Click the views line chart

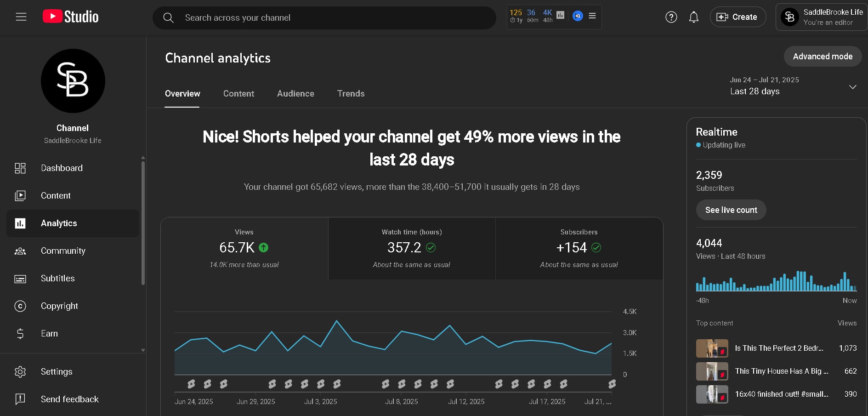[393, 343]
